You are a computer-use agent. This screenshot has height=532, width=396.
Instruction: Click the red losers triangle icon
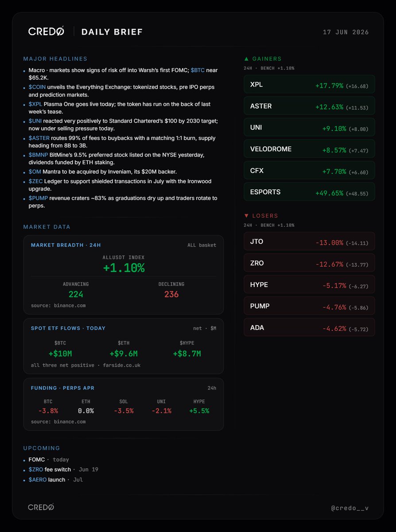pyautogui.click(x=246, y=215)
